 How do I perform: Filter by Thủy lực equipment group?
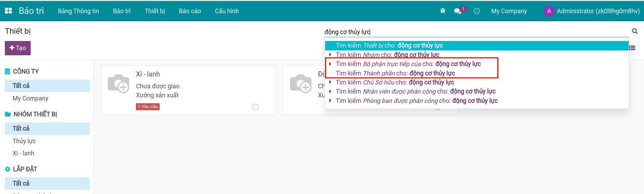click(x=24, y=141)
